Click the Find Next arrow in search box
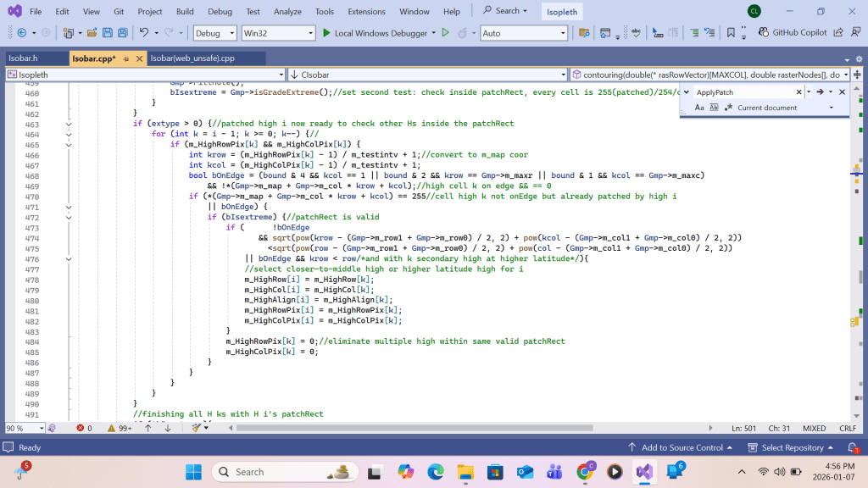The width and height of the screenshot is (868, 488). [820, 91]
